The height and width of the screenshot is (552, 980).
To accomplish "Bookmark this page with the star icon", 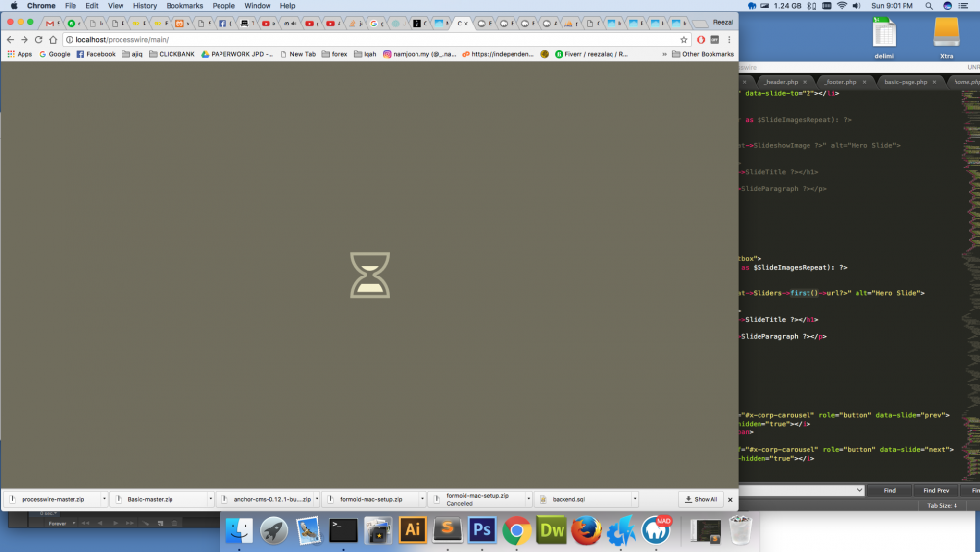I will (684, 39).
